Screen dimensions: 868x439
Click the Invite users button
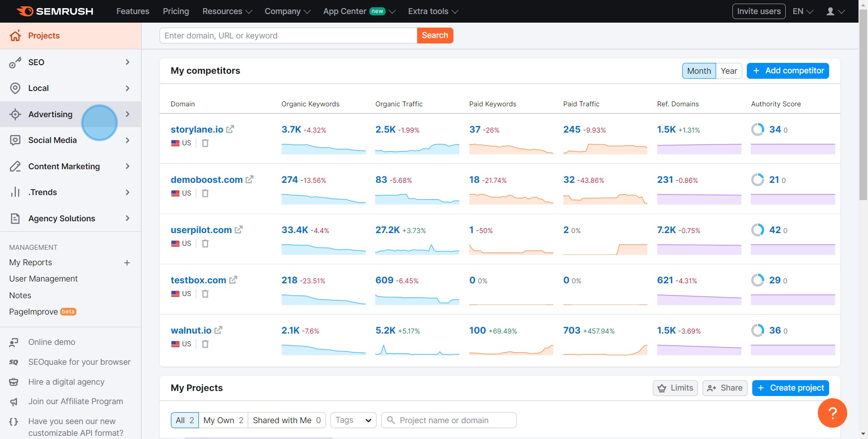coord(759,11)
